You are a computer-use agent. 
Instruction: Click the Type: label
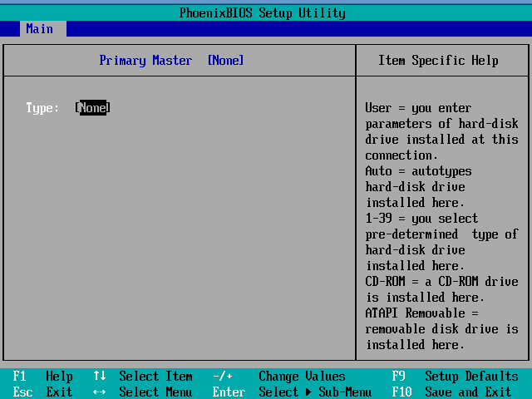[42, 108]
